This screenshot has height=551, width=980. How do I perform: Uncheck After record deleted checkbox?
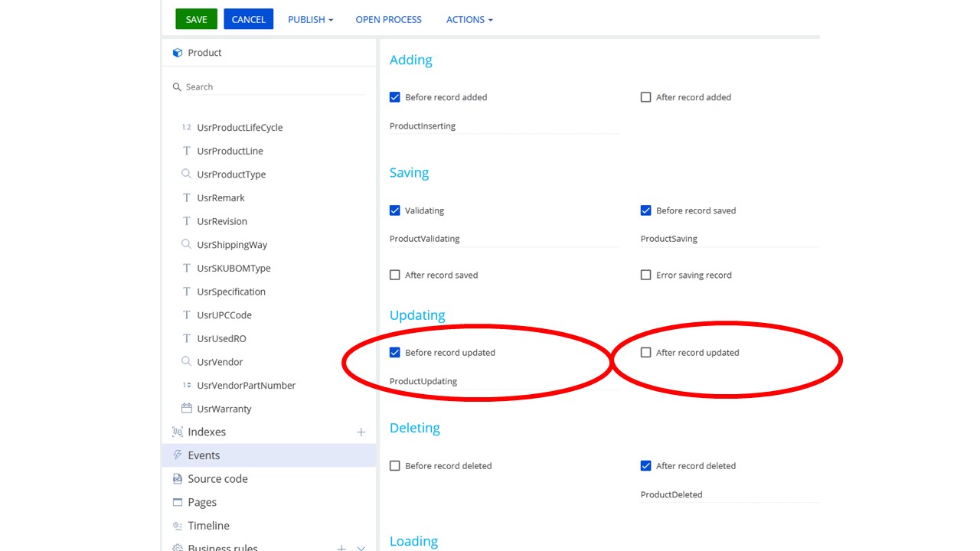pos(645,465)
